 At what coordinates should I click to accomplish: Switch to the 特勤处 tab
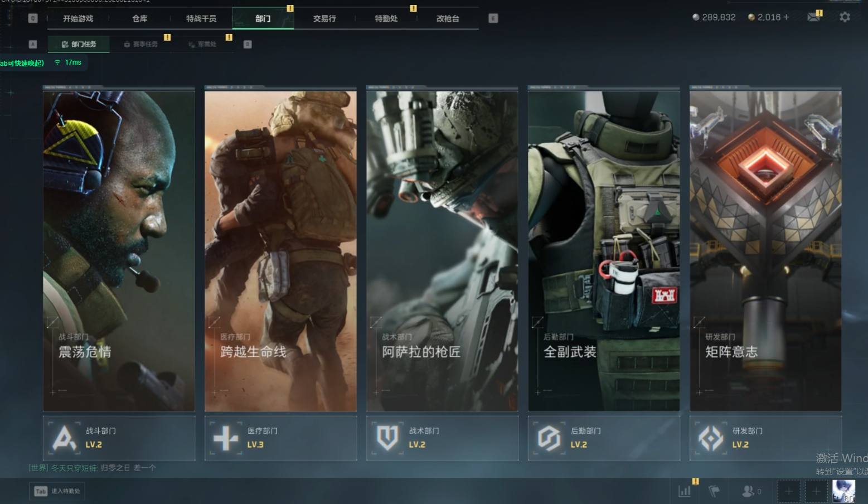(x=386, y=18)
